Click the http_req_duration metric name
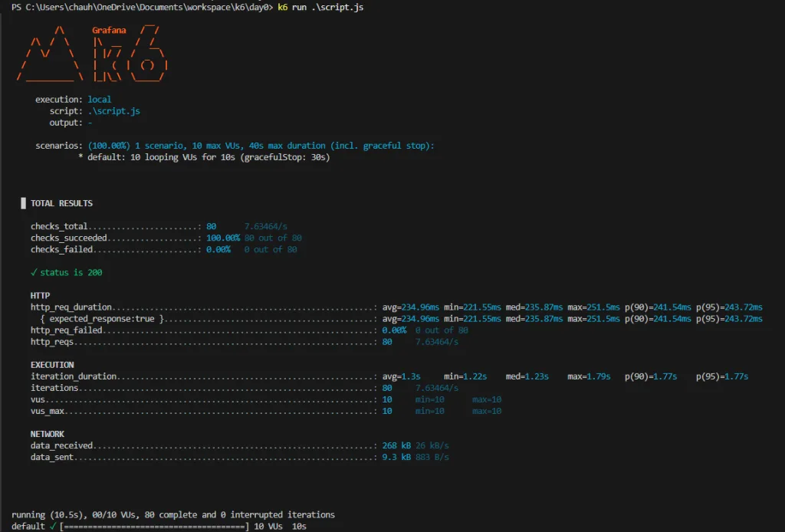 [x=71, y=307]
